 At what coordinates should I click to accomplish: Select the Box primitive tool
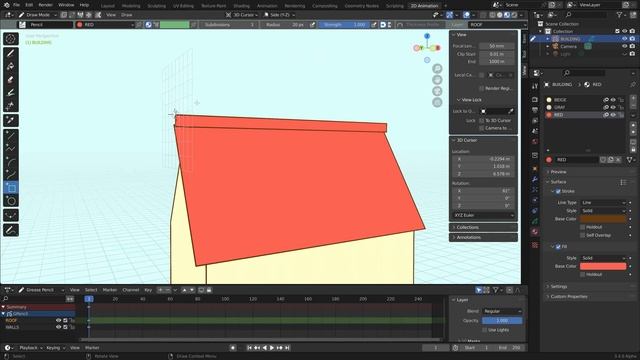11,188
